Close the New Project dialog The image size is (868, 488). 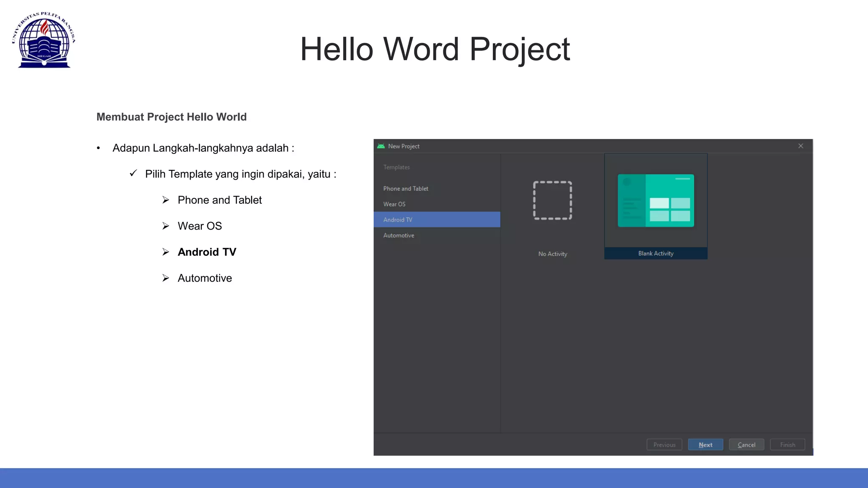801,146
